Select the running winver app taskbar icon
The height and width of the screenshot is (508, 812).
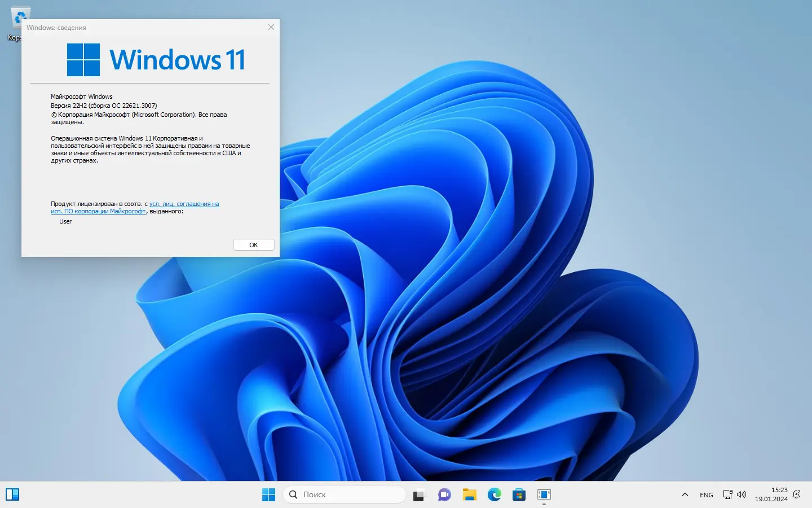544,495
